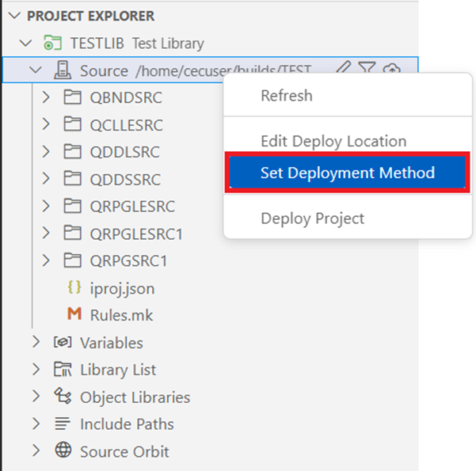Expand the QRPGLESRC1 folder chevron

[x=46, y=234]
